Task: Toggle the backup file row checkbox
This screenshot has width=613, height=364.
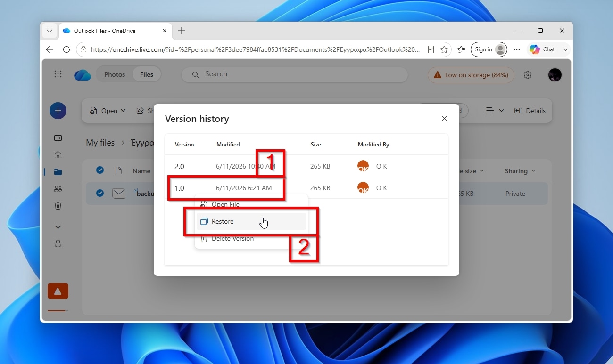Action: point(100,193)
